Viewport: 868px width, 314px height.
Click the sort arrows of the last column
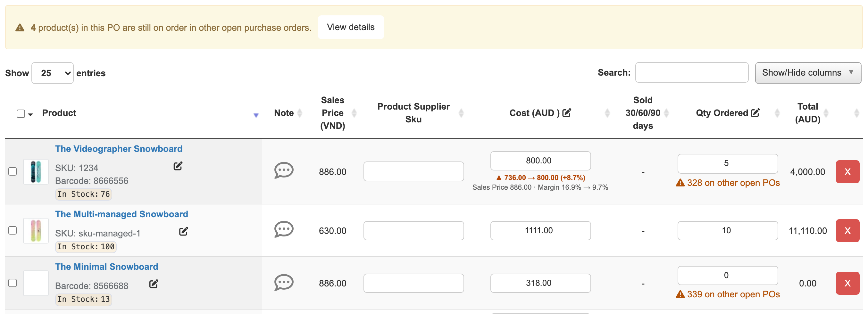tap(857, 113)
